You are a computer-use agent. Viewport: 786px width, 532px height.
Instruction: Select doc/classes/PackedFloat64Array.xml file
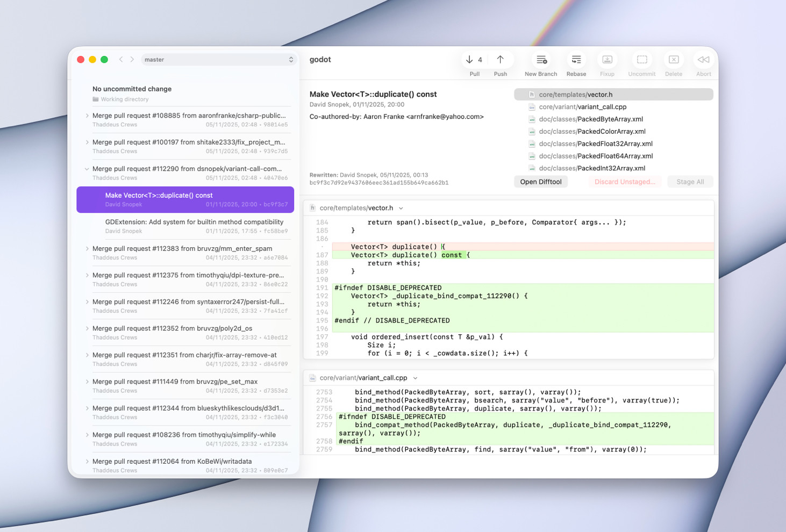tap(613, 156)
